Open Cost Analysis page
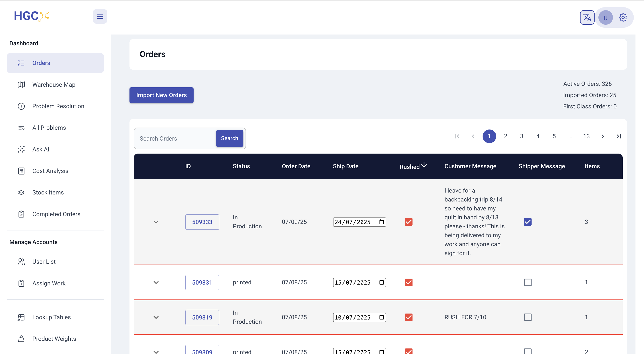The width and height of the screenshot is (644, 354). point(55,171)
